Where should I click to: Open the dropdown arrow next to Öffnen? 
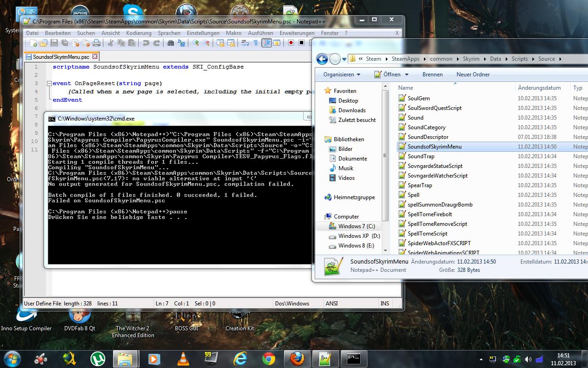point(406,75)
